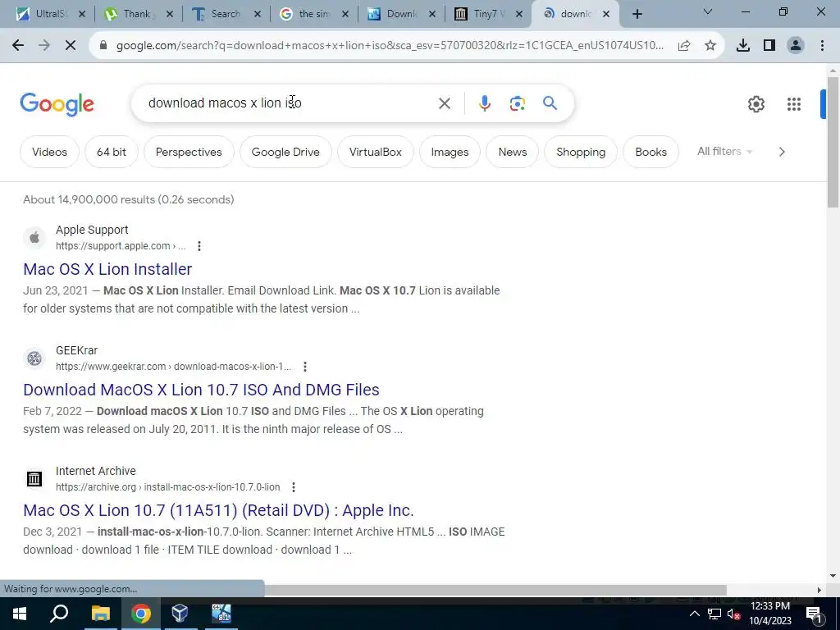Open Chrome's three-dot menu
The width and height of the screenshot is (840, 630).
point(822,46)
